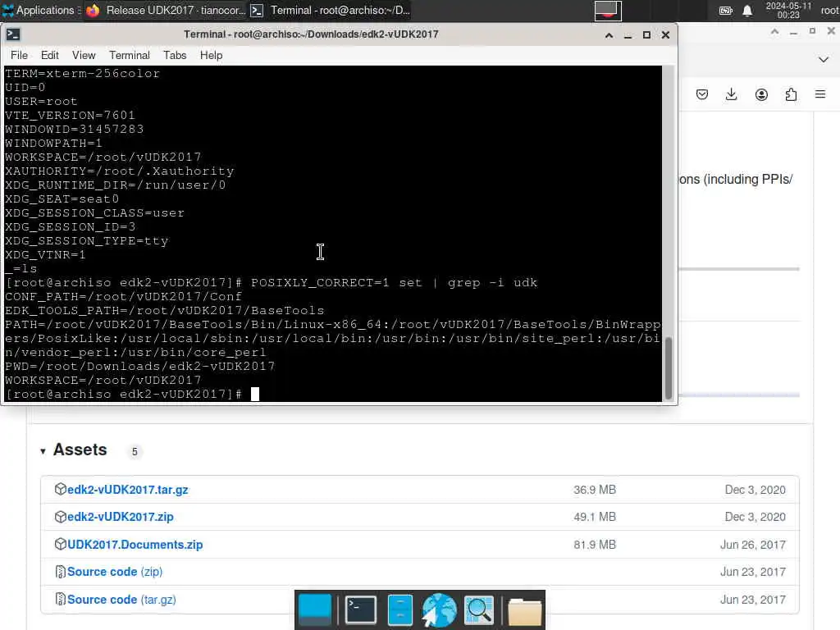The image size is (840, 630).
Task: Open the Firefox Downloads arrow icon
Action: (731, 95)
